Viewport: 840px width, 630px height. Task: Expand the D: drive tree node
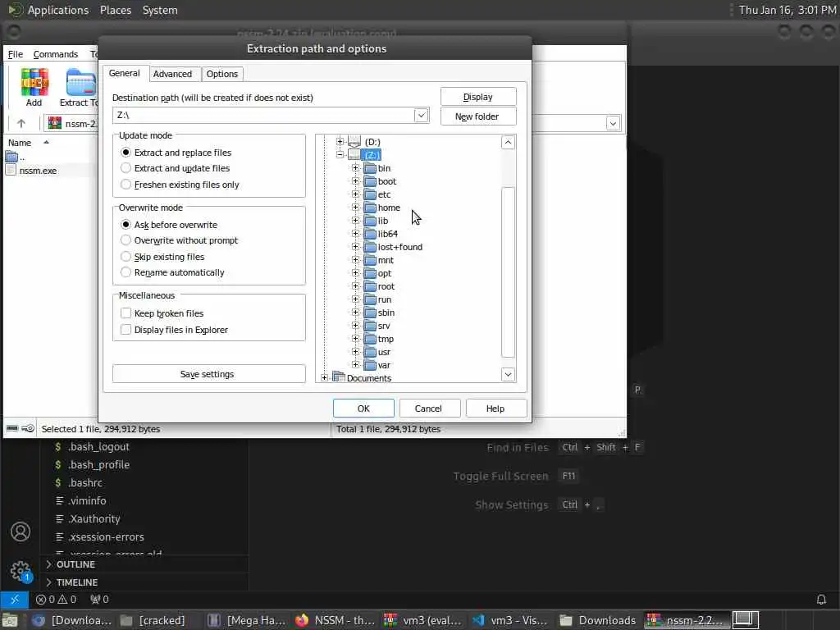pos(340,141)
